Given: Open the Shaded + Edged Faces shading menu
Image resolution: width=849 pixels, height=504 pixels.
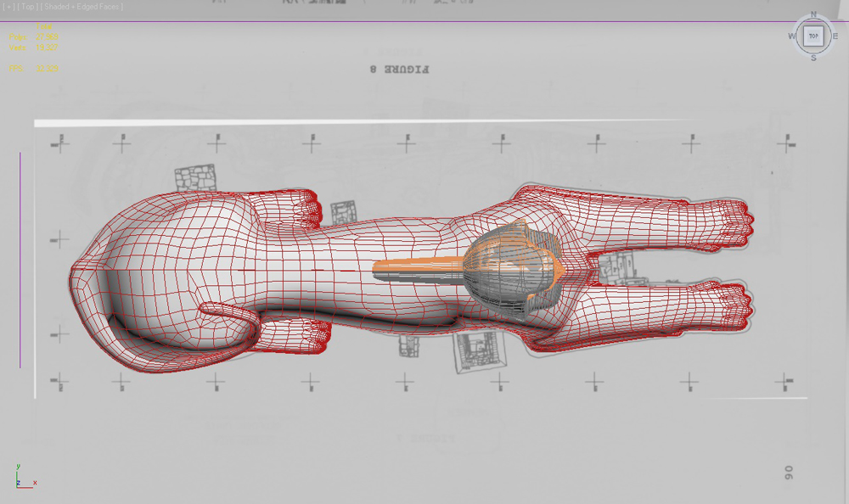Looking at the screenshot, I should [82, 7].
